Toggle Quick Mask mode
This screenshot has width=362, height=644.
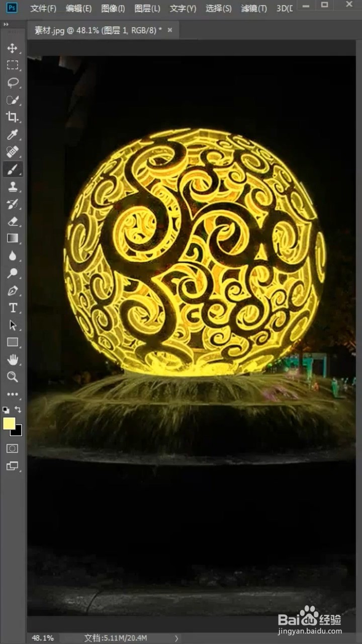pos(13,448)
